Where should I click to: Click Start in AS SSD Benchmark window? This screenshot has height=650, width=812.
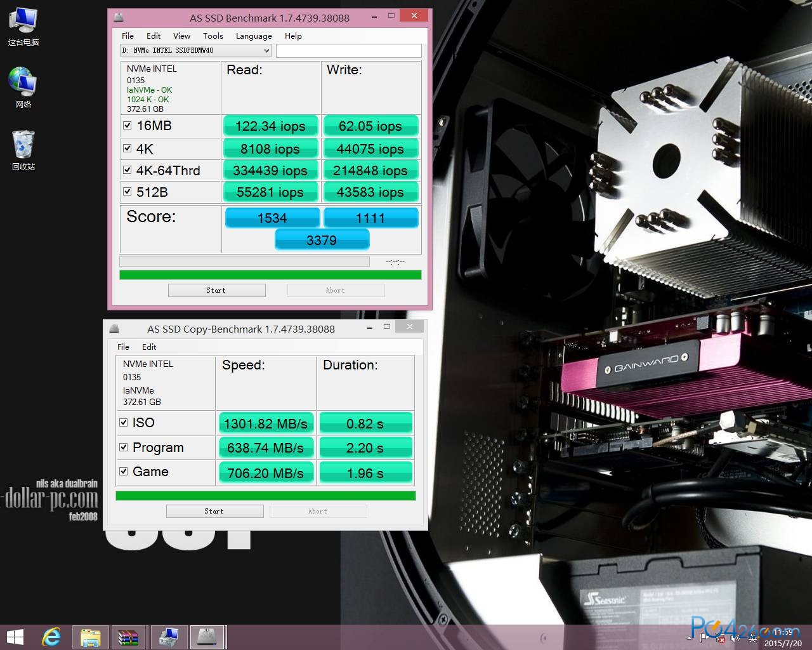click(216, 290)
